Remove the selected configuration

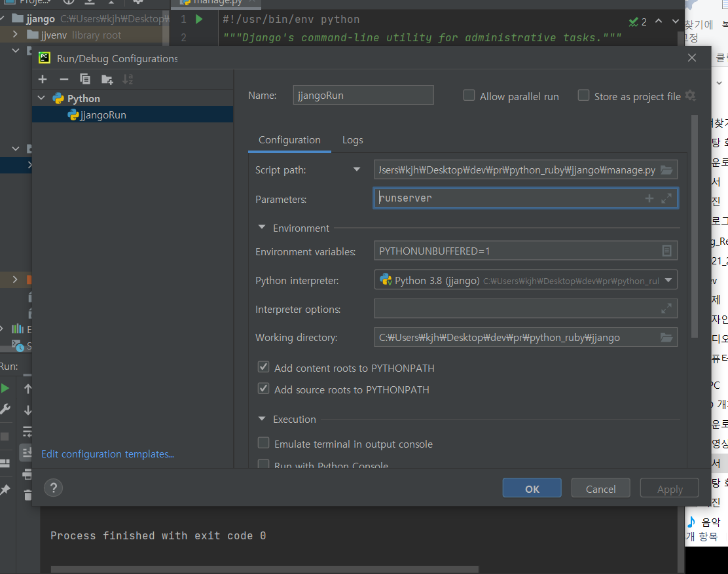(64, 79)
